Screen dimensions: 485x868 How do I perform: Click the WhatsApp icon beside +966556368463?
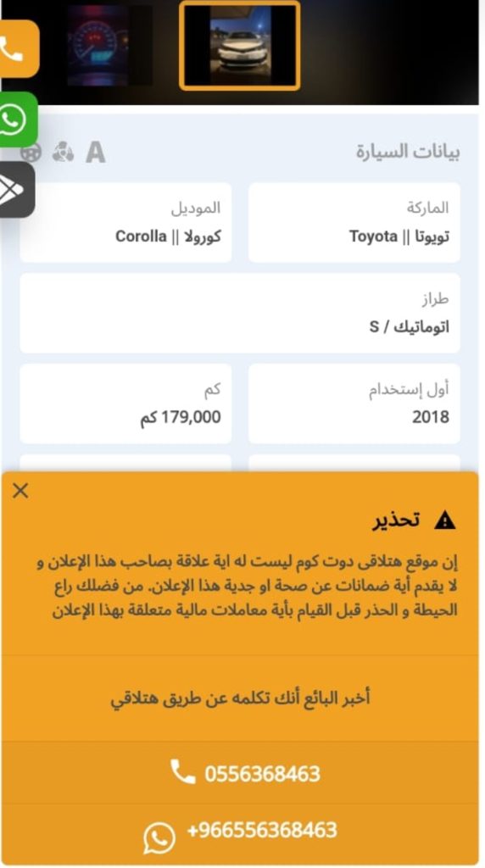point(159,837)
